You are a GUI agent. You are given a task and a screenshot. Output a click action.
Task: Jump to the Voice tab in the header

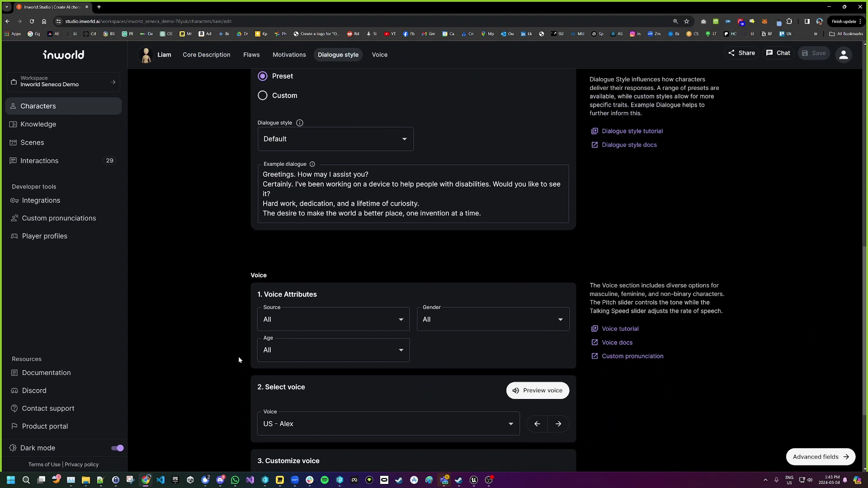point(380,55)
